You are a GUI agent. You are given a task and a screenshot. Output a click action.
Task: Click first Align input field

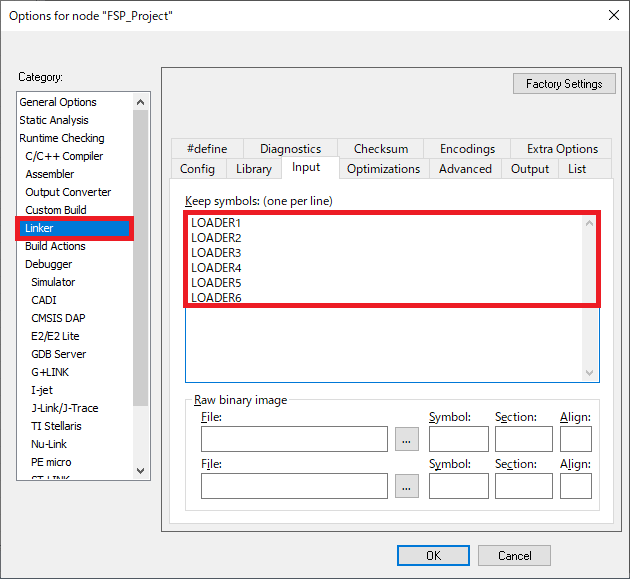pos(575,439)
